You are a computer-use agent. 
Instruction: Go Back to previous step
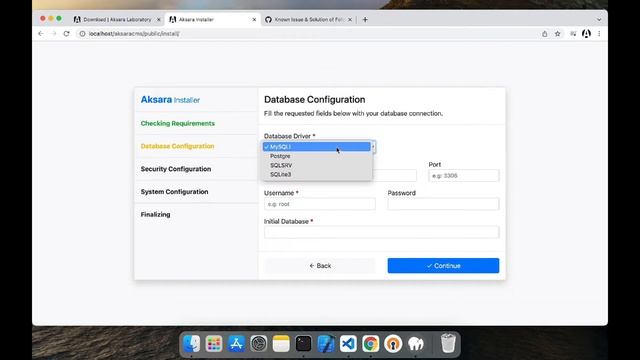(320, 266)
